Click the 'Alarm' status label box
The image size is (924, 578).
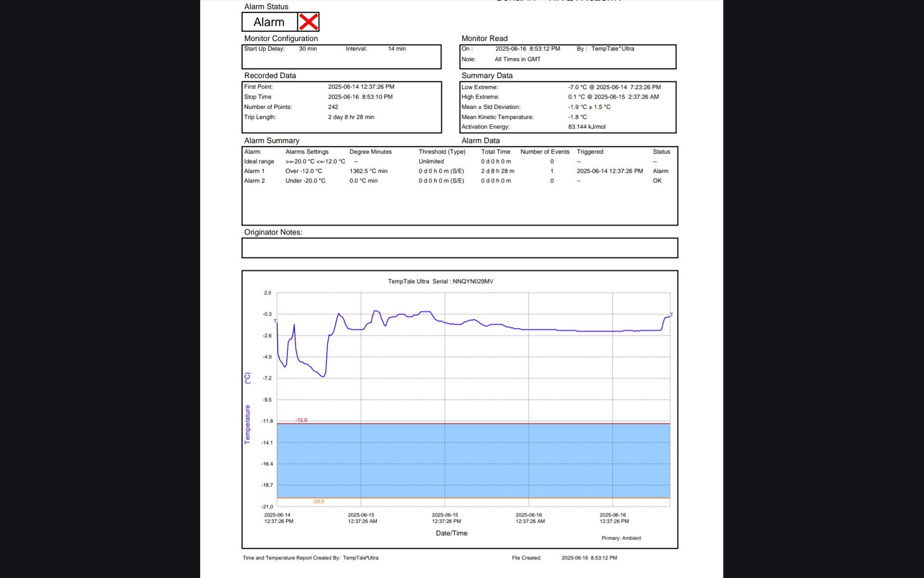point(269,22)
